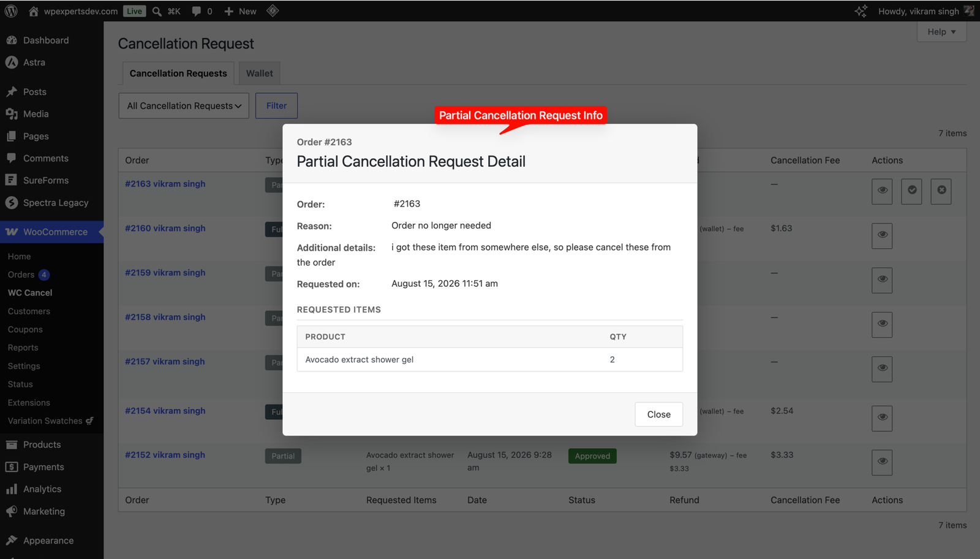Reject the #2163 cancellation request
This screenshot has height=559, width=980.
[941, 191]
